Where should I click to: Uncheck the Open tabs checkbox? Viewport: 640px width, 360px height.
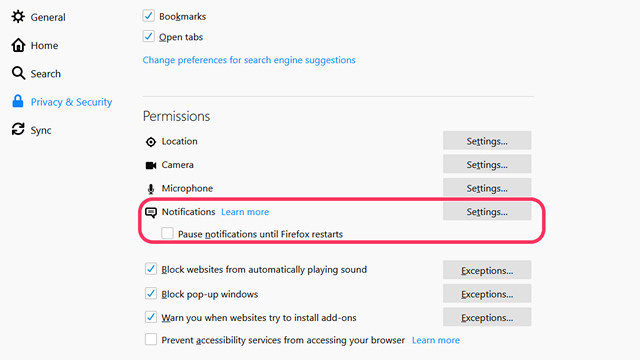pyautogui.click(x=149, y=36)
